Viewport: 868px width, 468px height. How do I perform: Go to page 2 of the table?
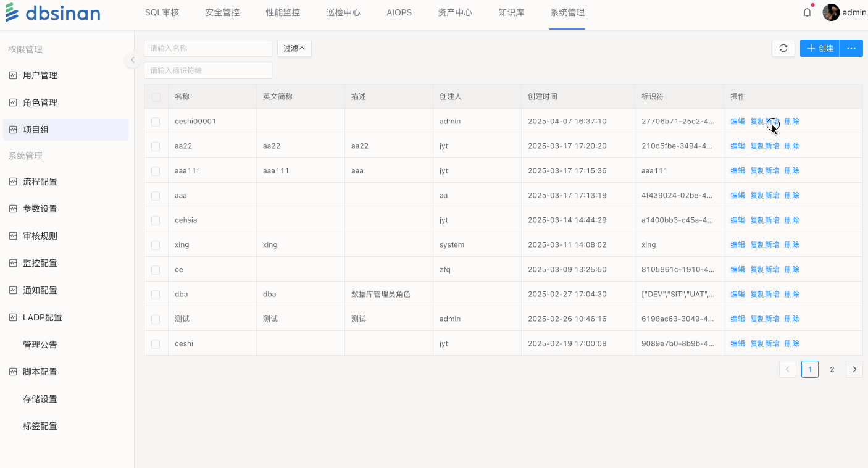click(832, 369)
